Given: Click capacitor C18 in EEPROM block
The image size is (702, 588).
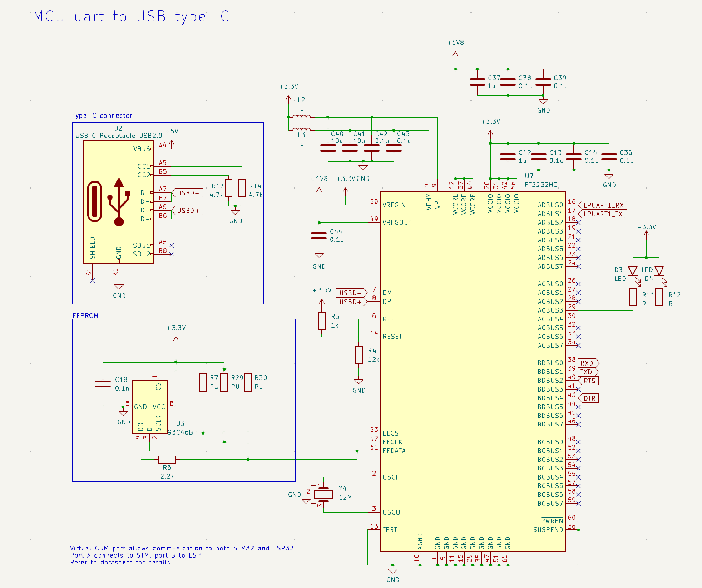Looking at the screenshot, I should (x=103, y=384).
